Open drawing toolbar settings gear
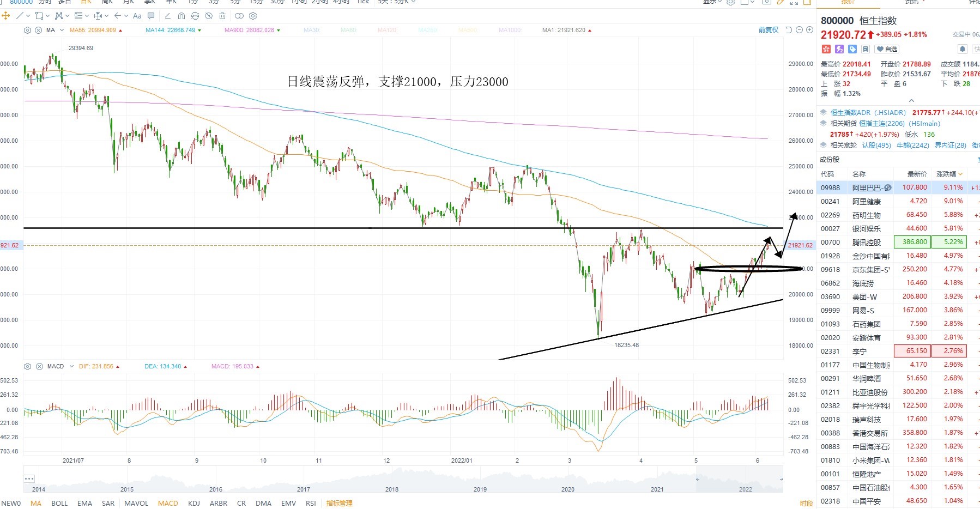980x509 pixels. tap(252, 16)
